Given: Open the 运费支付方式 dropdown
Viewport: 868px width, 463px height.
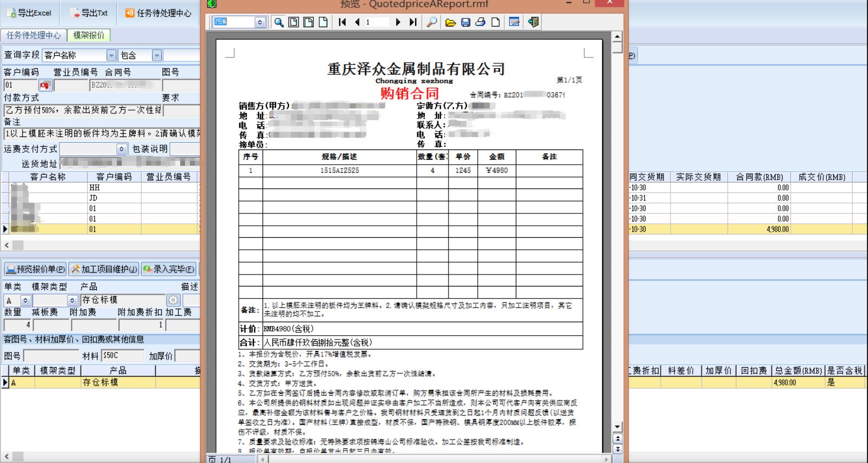Looking at the screenshot, I should coord(122,149).
